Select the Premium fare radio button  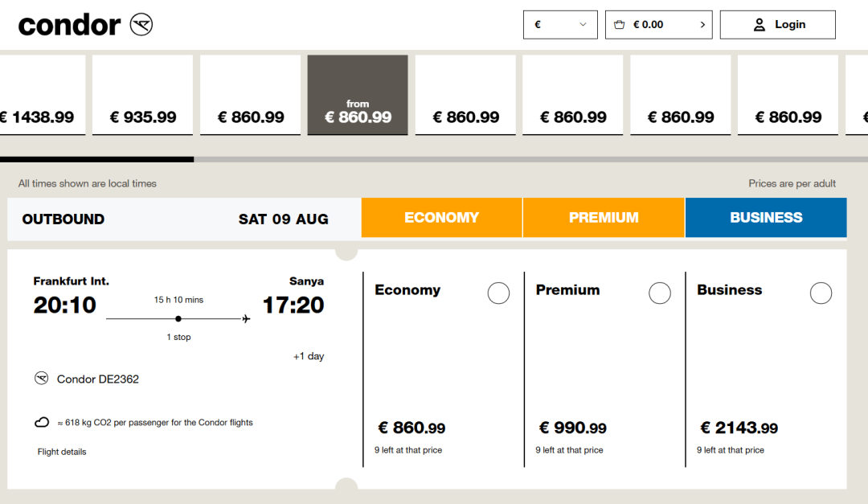[x=660, y=293]
